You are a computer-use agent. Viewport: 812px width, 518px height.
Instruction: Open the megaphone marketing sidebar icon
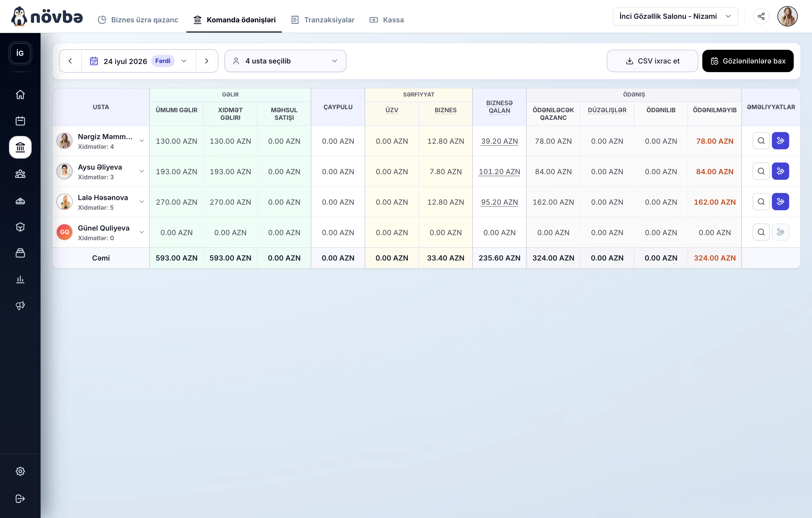[x=20, y=305]
